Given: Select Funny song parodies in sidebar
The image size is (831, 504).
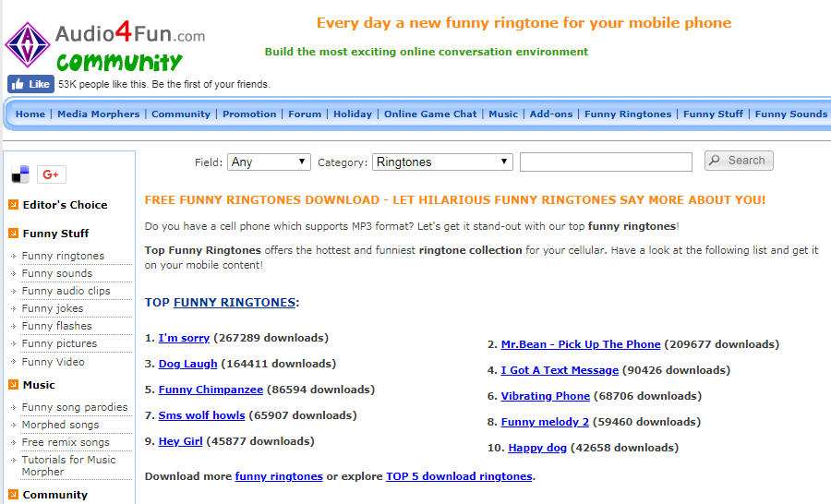Looking at the screenshot, I should pos(75,407).
